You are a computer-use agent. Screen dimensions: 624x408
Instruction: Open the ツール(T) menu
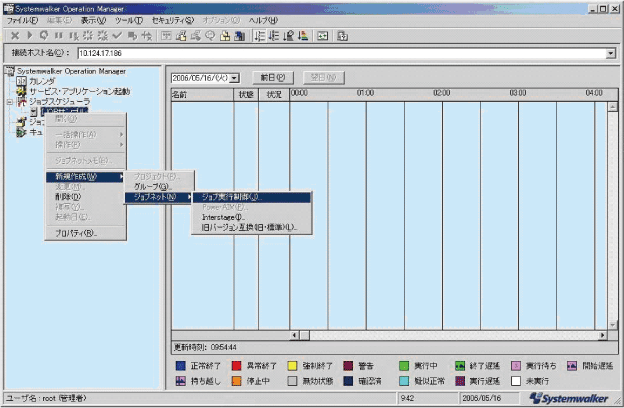tap(129, 20)
